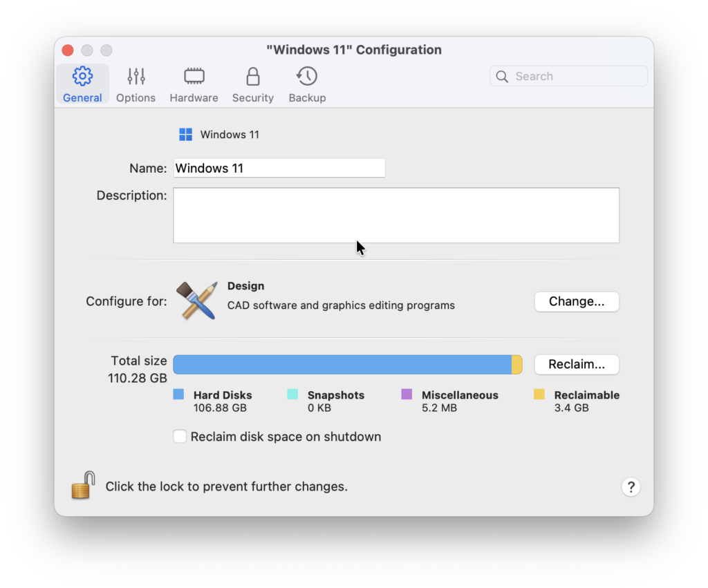Click the Name text field
Viewport: 708px width, 588px height.
279,168
